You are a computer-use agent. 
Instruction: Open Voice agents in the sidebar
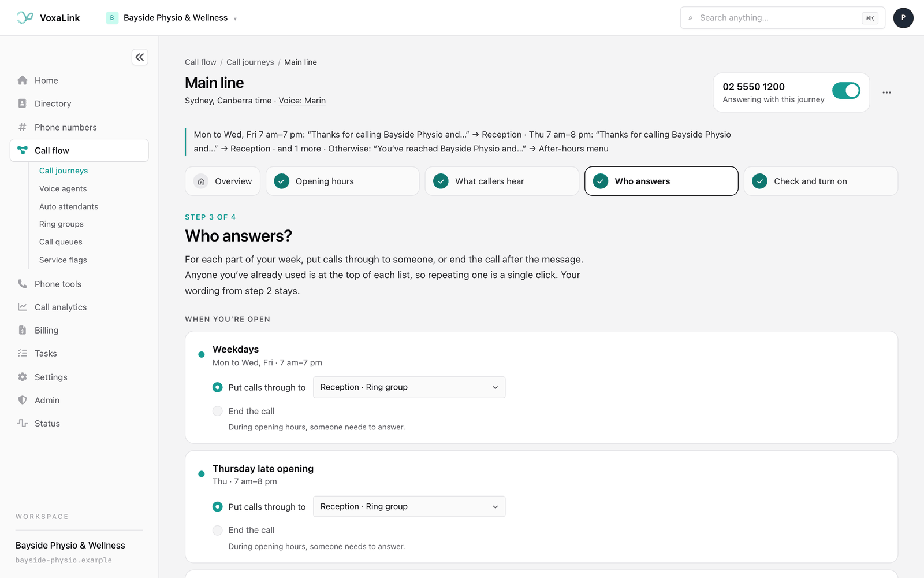63,188
